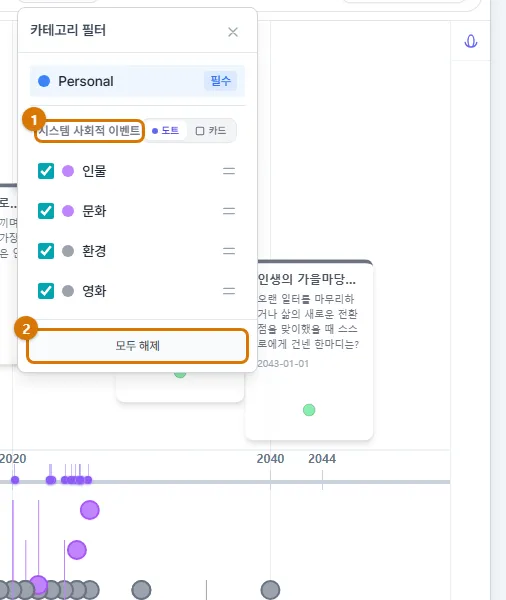506x600 pixels.
Task: Click the purple 문화 color dot
Action: [x=68, y=211]
